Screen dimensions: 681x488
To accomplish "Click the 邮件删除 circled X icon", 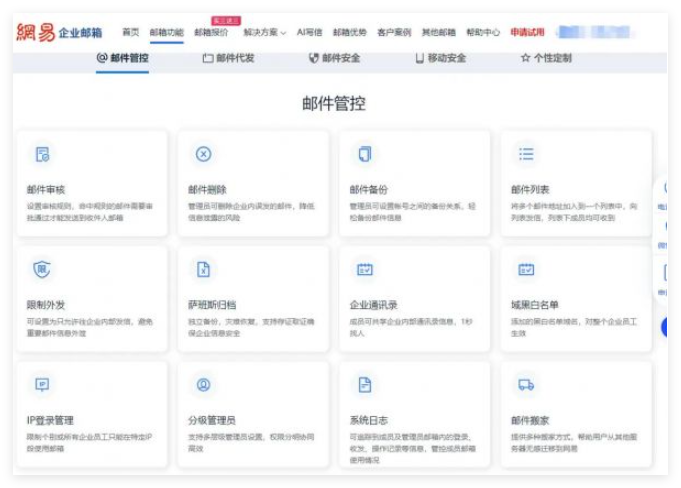I will (203, 154).
